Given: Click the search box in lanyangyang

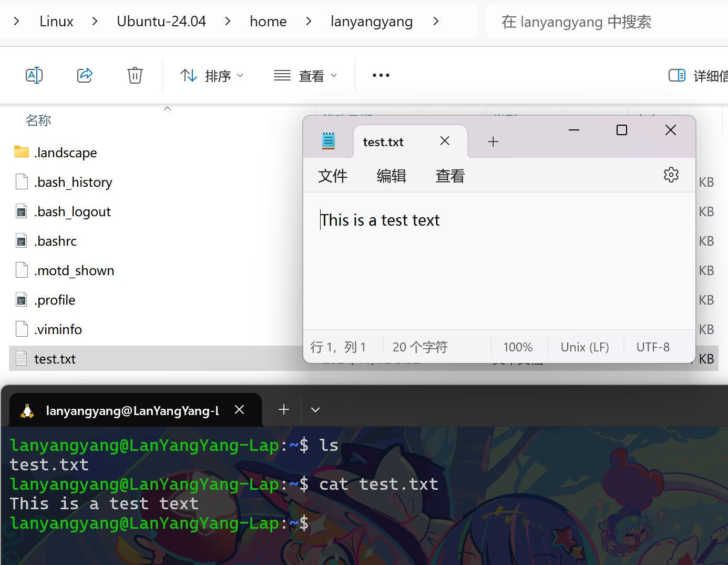Looking at the screenshot, I should [x=604, y=22].
